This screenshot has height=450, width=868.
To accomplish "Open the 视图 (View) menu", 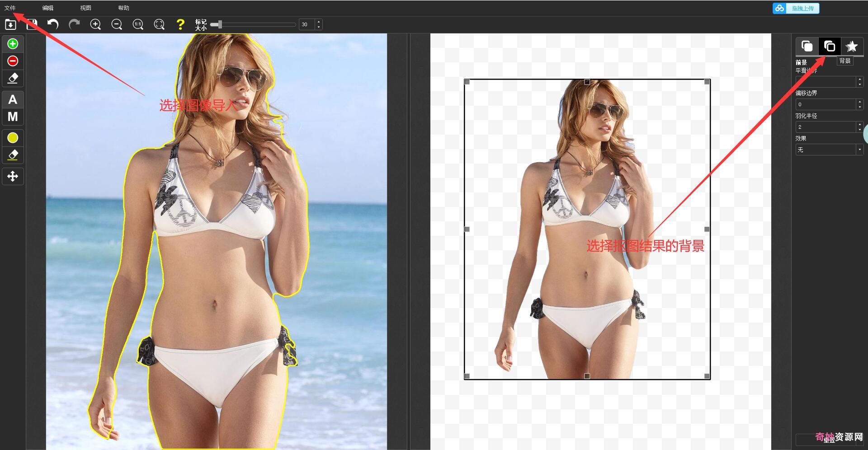I will click(86, 8).
